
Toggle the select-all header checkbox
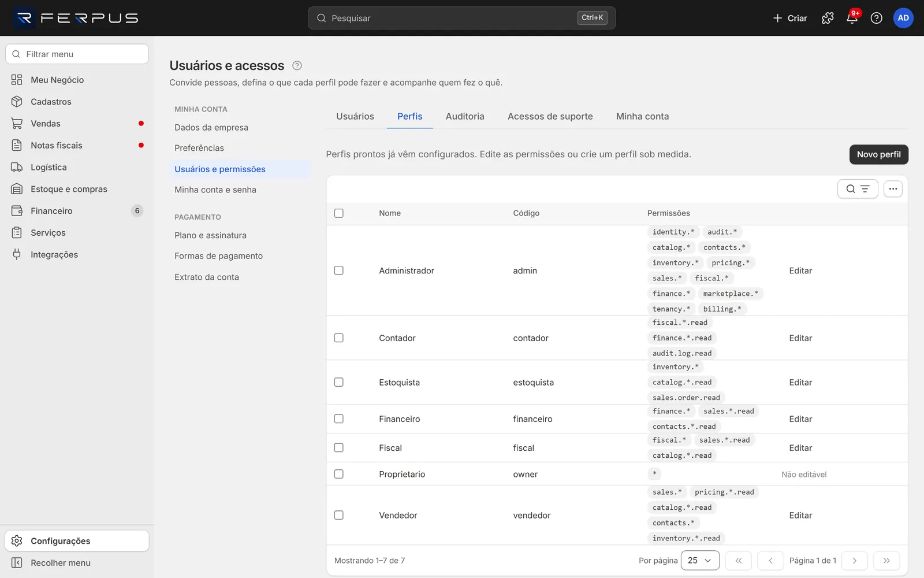coord(339,213)
